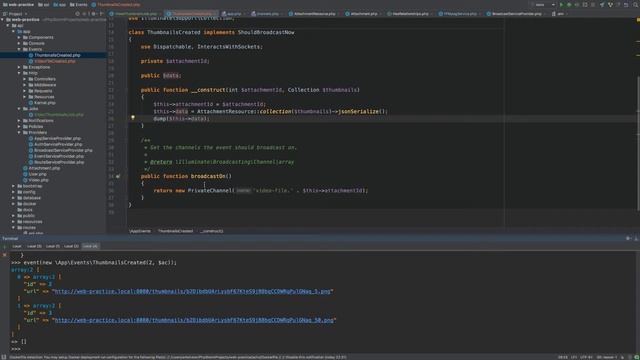This screenshot has height=360, width=640.
Task: Click the terminal prompt input line
Action: 322,349
